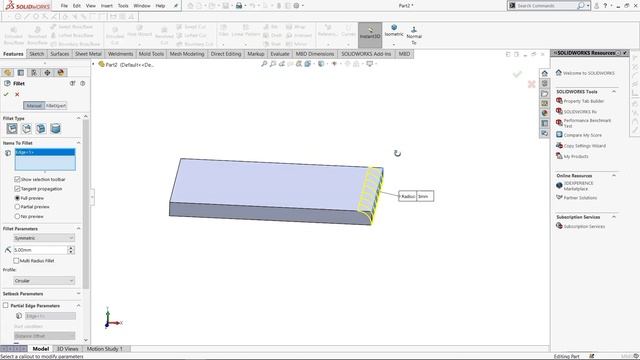Viewport: 640px width, 360px height.
Task: Cancel the fillet with the red X
Action: (17, 94)
